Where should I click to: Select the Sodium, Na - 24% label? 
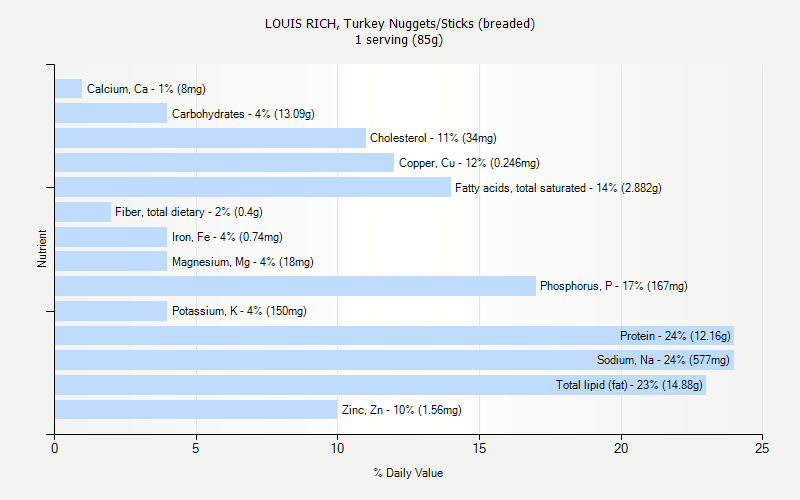point(663,360)
